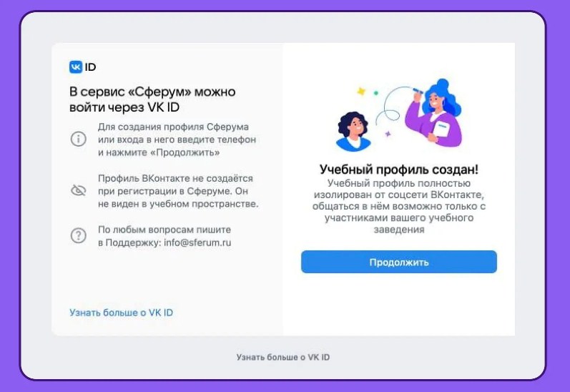Click the question mark help icon
570x392 pixels.
[78, 235]
